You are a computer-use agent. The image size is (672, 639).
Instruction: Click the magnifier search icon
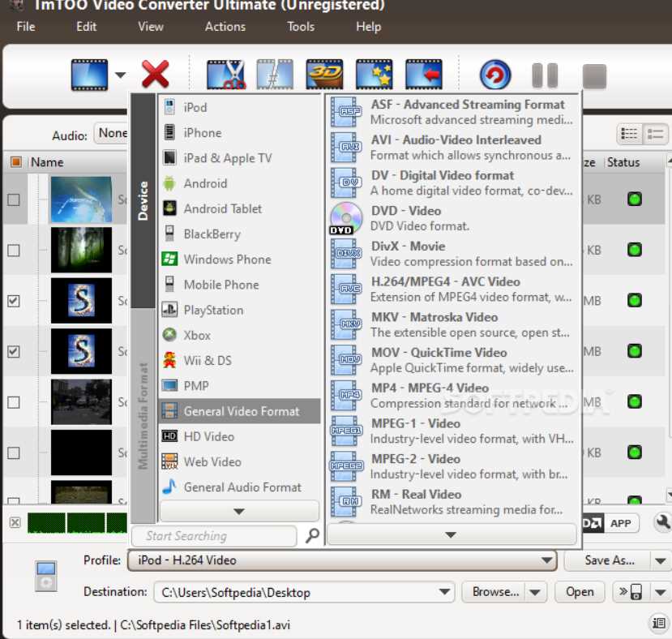[312, 536]
